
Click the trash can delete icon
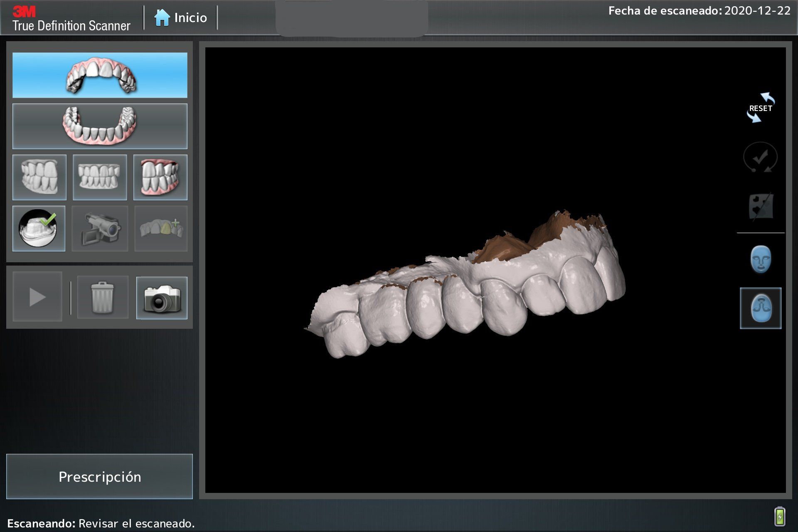(102, 297)
